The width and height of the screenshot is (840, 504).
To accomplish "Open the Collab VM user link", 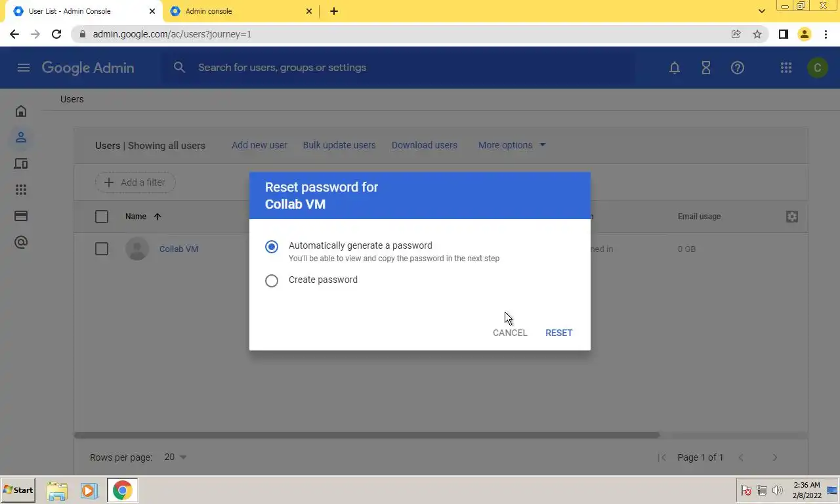I will (178, 249).
